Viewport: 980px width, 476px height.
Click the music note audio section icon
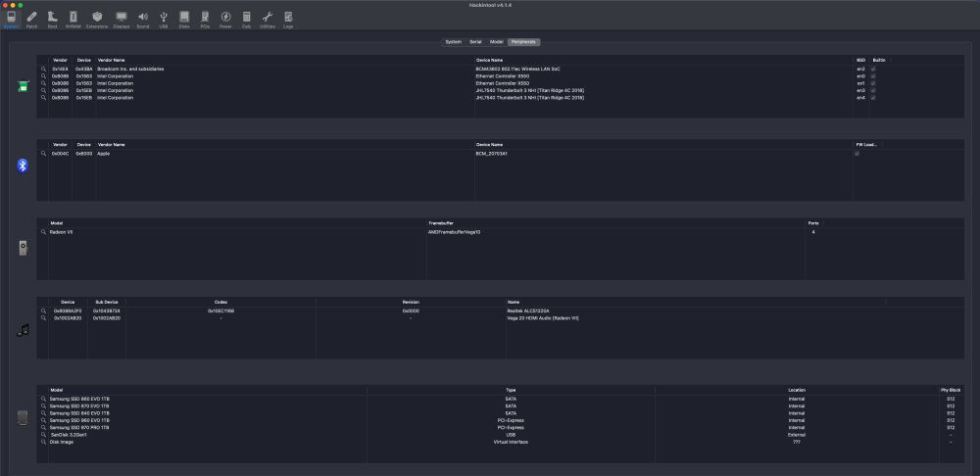click(x=23, y=330)
